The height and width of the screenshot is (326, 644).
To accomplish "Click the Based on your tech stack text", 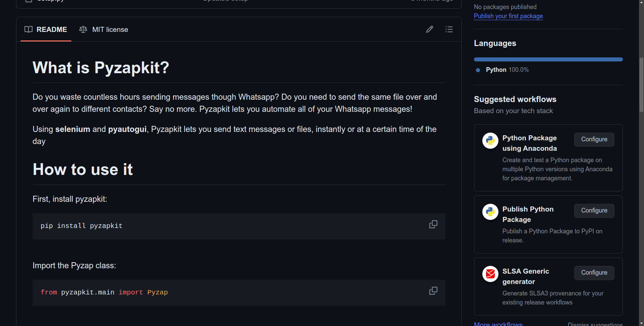I will pos(513,111).
